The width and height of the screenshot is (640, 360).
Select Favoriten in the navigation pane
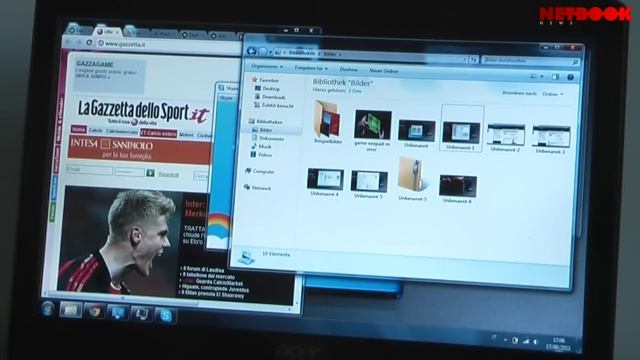point(266,80)
